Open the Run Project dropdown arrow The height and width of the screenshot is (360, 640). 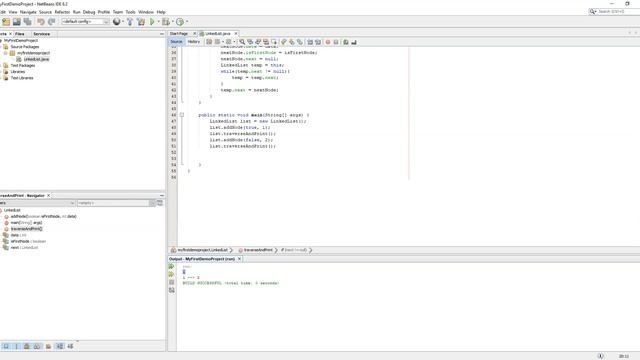158,22
